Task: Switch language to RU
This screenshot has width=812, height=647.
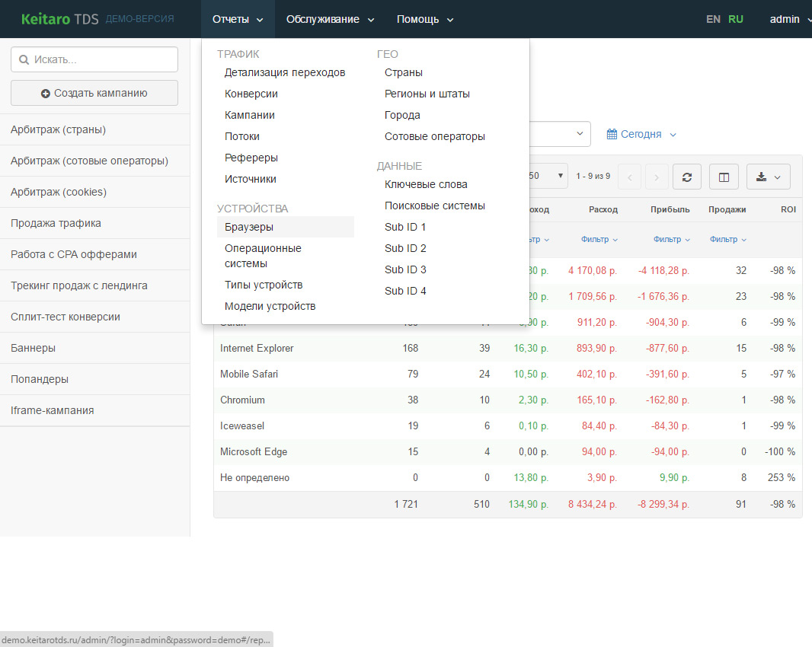Action: coord(736,19)
